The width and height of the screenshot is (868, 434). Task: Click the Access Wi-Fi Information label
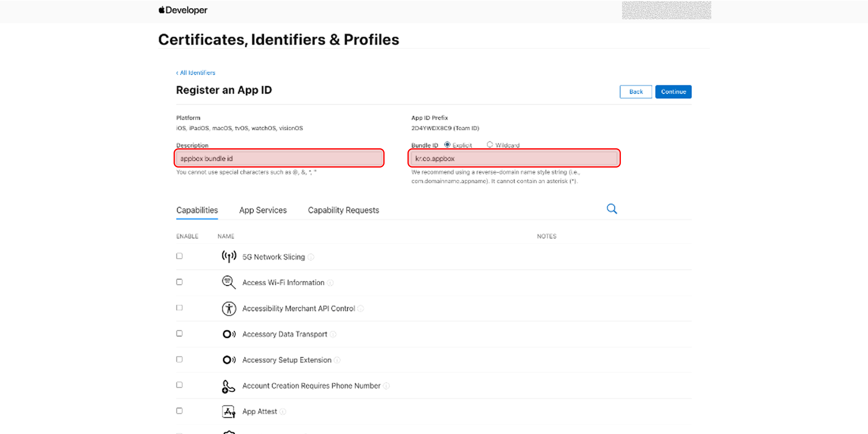pyautogui.click(x=283, y=283)
